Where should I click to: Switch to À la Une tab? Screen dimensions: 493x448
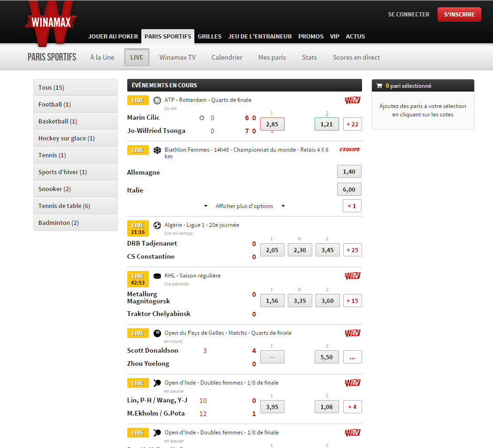[102, 58]
